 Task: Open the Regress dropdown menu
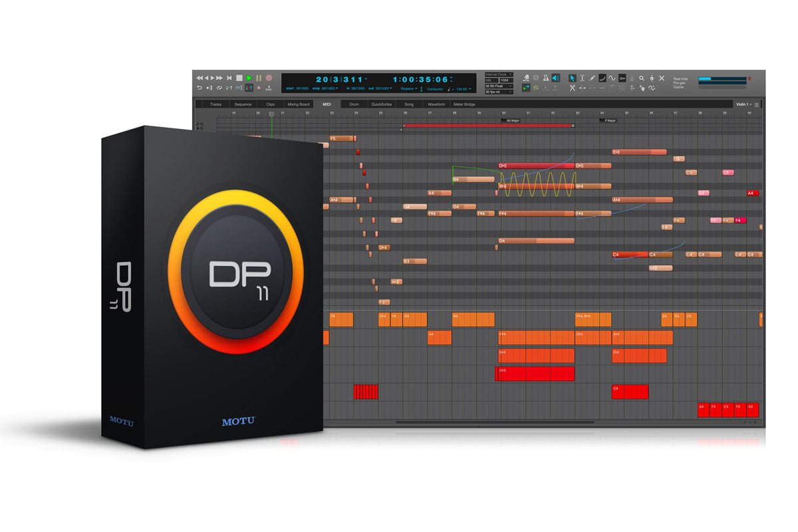[x=409, y=88]
